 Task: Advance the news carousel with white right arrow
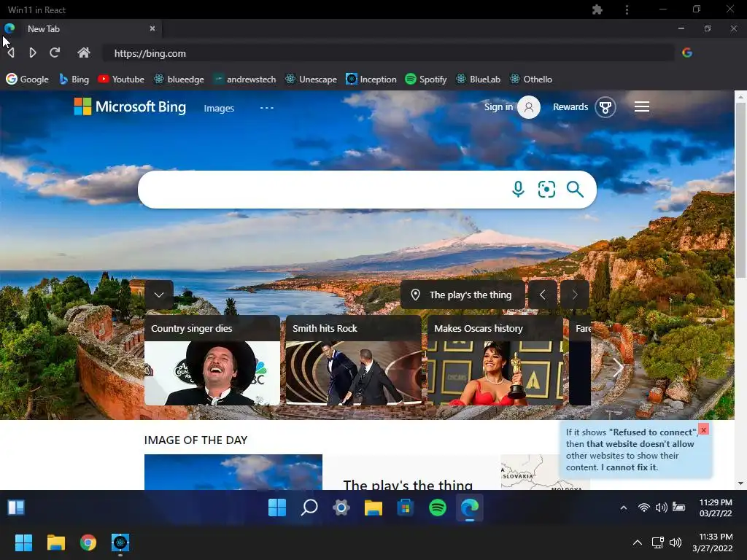pos(618,367)
